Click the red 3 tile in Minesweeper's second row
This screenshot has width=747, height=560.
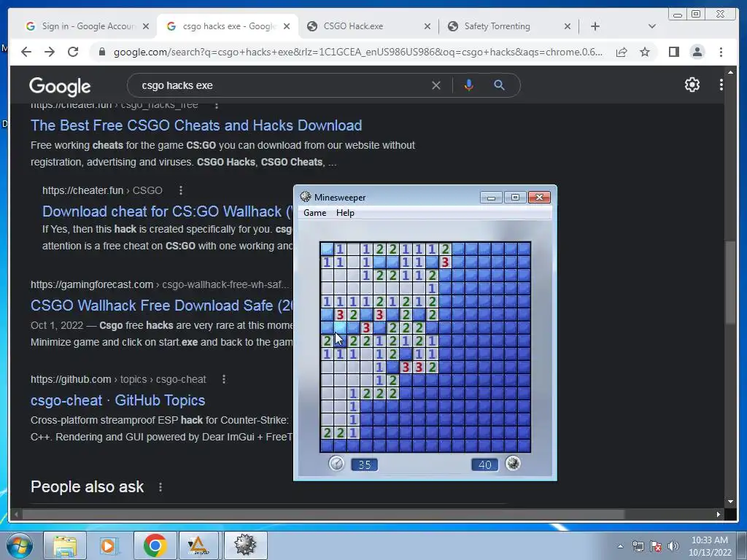pos(445,262)
